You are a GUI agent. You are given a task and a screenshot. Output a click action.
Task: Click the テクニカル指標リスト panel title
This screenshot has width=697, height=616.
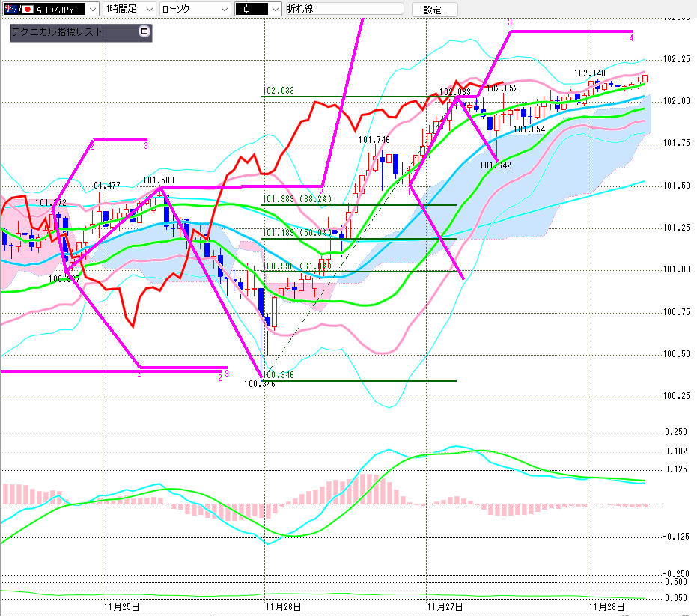click(57, 32)
